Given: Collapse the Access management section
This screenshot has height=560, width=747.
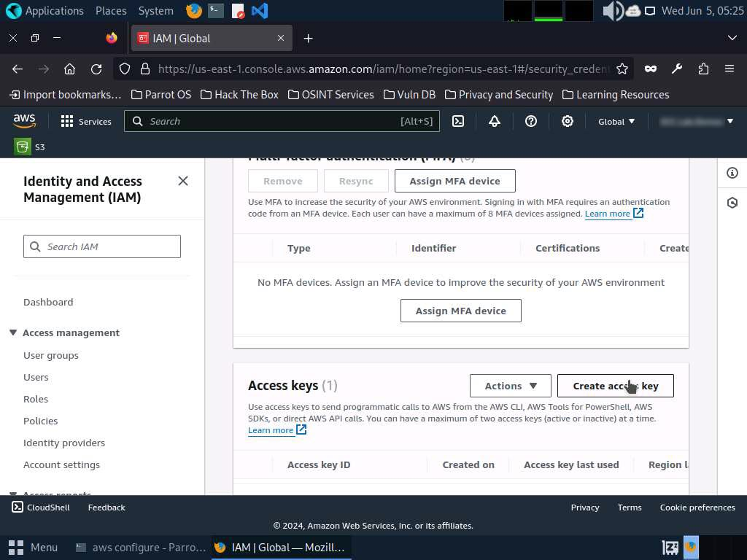Looking at the screenshot, I should click(x=13, y=332).
